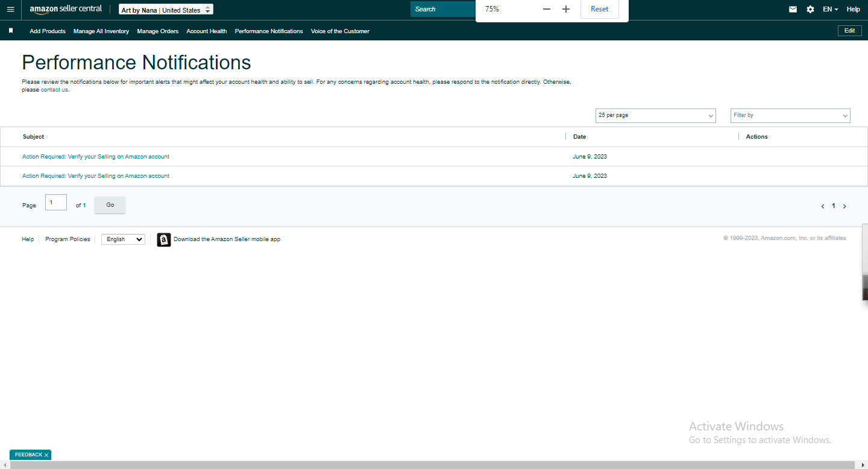Open the English language selector in the footer
The width and height of the screenshot is (868, 469).
[123, 239]
